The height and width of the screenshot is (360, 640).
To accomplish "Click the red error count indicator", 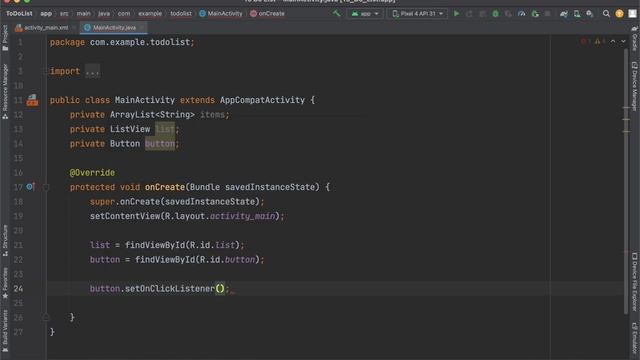I will (x=585, y=41).
